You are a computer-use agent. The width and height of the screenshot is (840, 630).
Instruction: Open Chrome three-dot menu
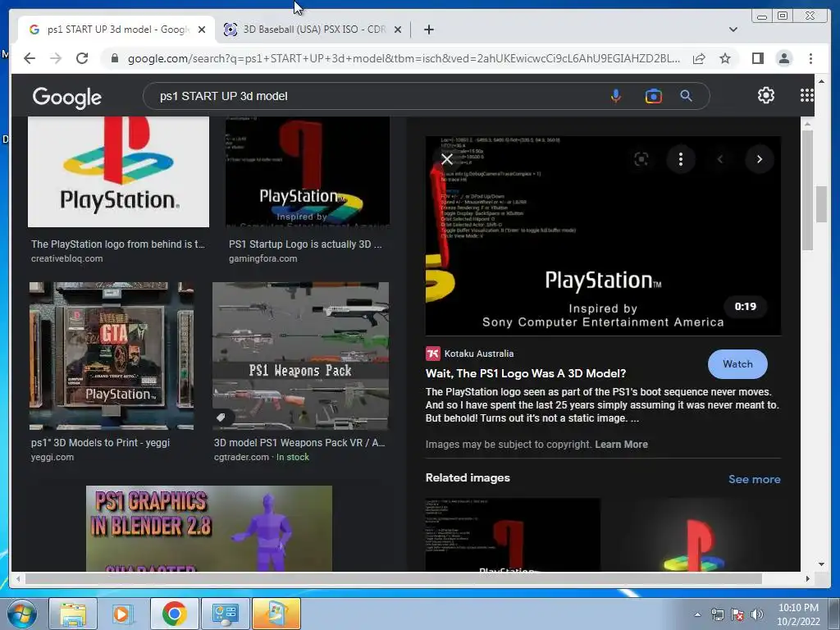pyautogui.click(x=810, y=58)
